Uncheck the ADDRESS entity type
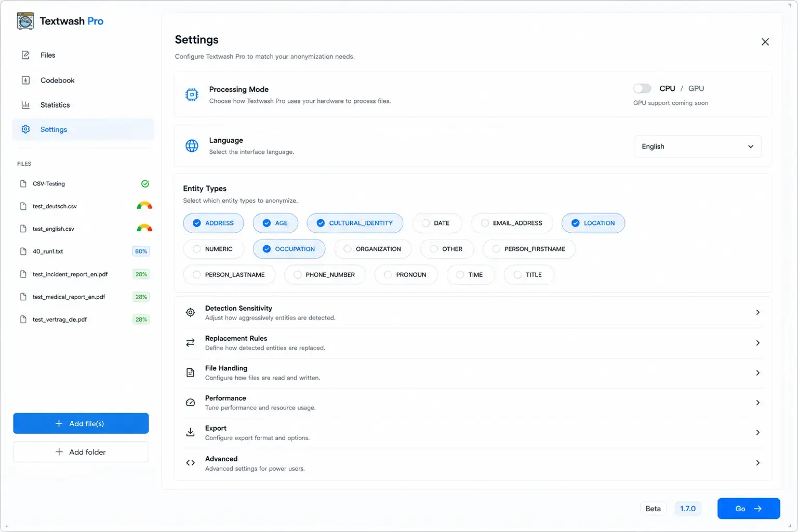This screenshot has width=798, height=532. [214, 223]
